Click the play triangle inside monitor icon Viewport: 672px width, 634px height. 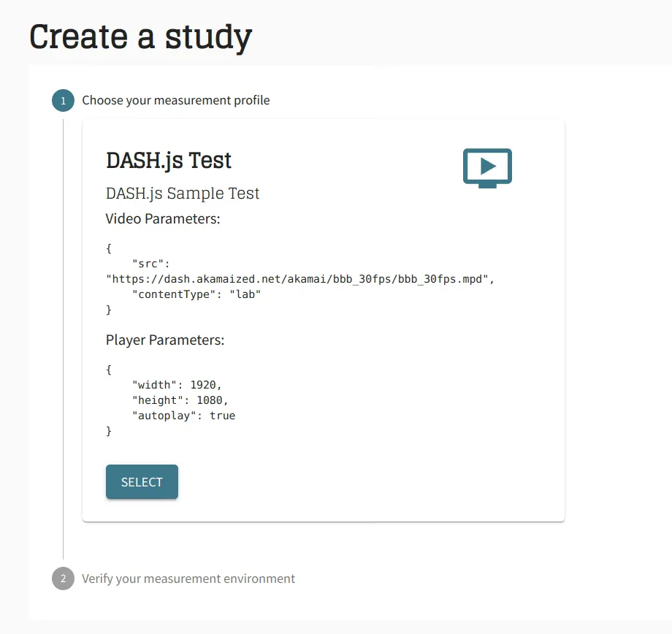[x=488, y=166]
